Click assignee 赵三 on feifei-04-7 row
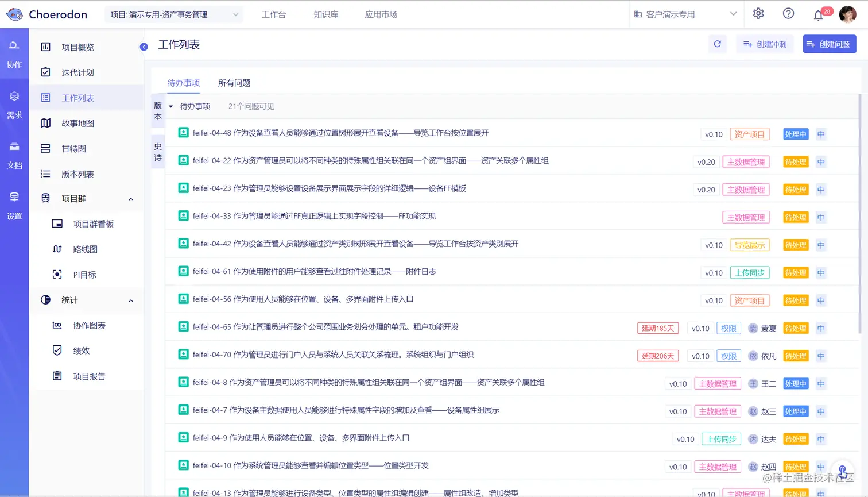Image resolution: width=868 pixels, height=497 pixels. 762,411
